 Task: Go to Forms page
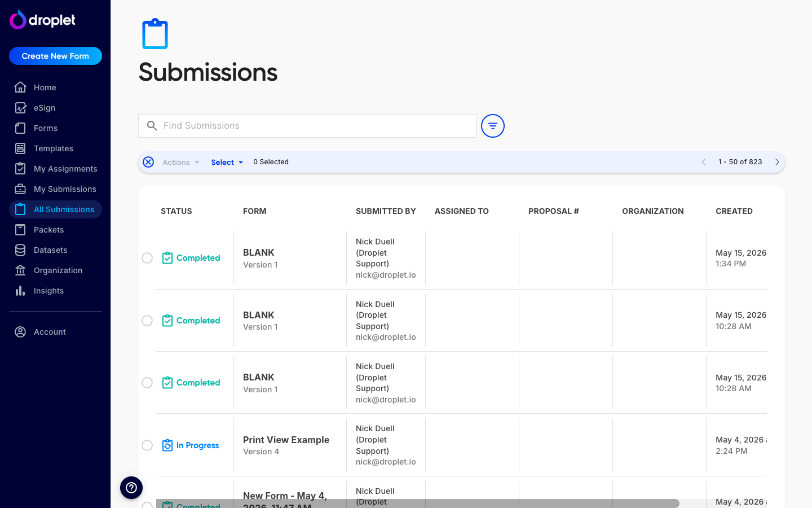tap(55, 128)
